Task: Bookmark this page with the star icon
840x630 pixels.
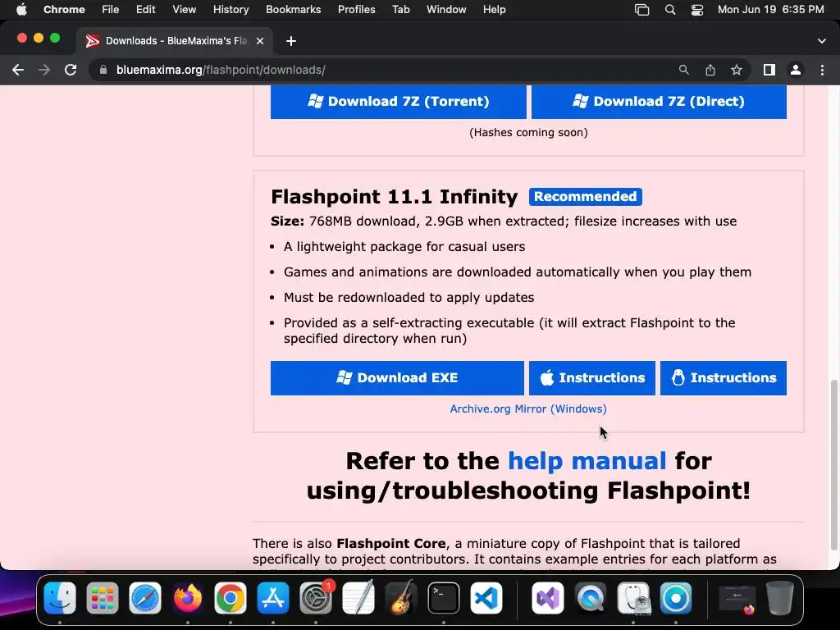Action: (x=737, y=70)
